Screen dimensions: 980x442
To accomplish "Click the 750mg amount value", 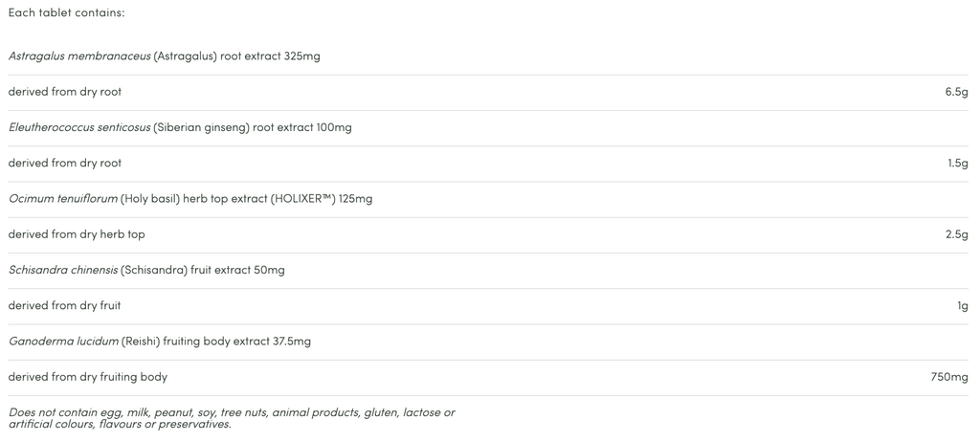I will pyautogui.click(x=949, y=377).
